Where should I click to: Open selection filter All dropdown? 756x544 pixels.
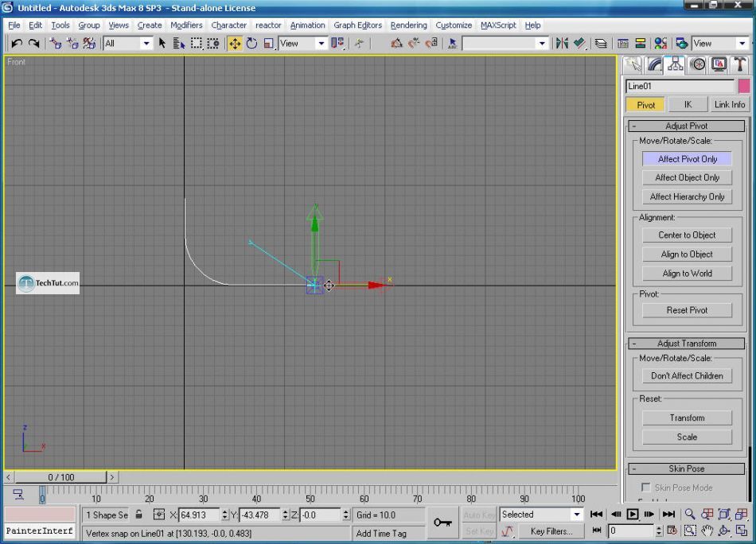146,44
